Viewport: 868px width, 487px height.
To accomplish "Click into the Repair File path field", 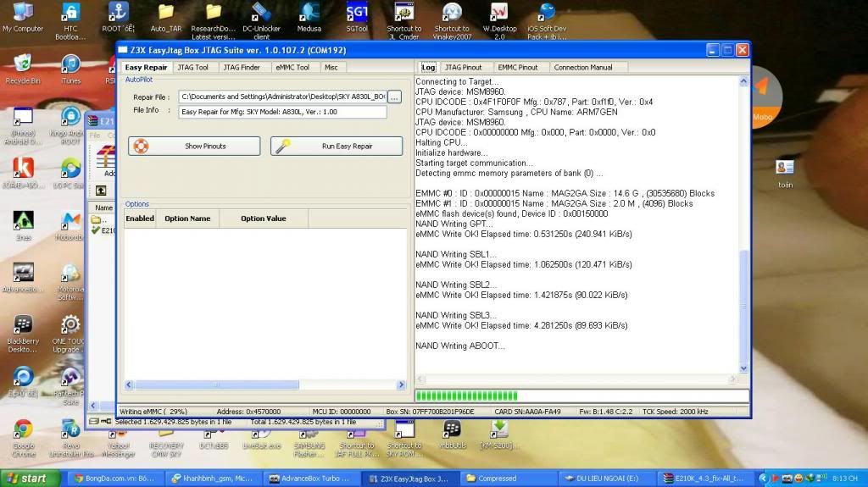I will [282, 97].
